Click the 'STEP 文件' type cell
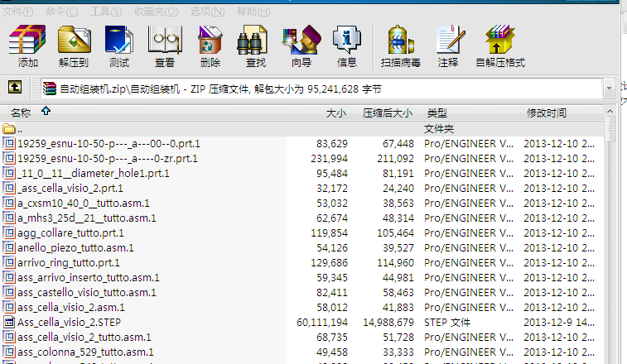Viewport: 627px width, 364px height. pos(447,322)
